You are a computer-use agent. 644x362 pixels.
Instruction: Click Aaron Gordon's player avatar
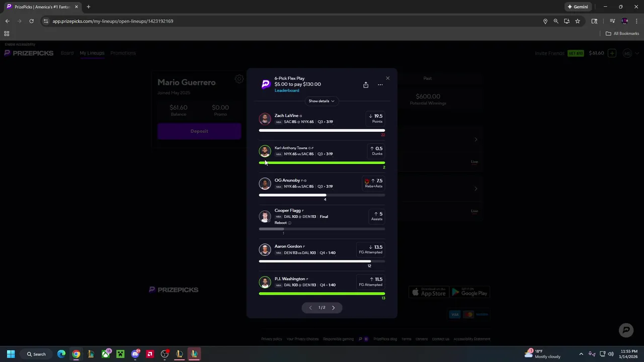pyautogui.click(x=265, y=250)
